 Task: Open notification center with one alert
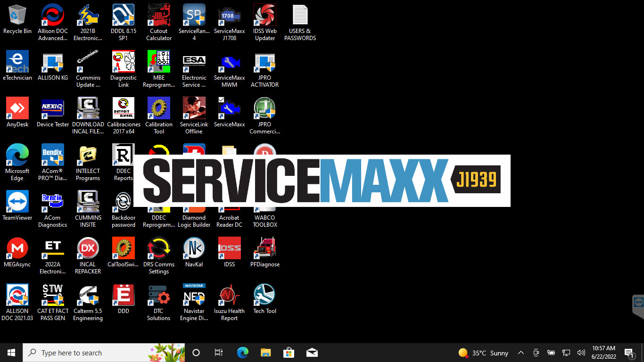tap(629, 353)
